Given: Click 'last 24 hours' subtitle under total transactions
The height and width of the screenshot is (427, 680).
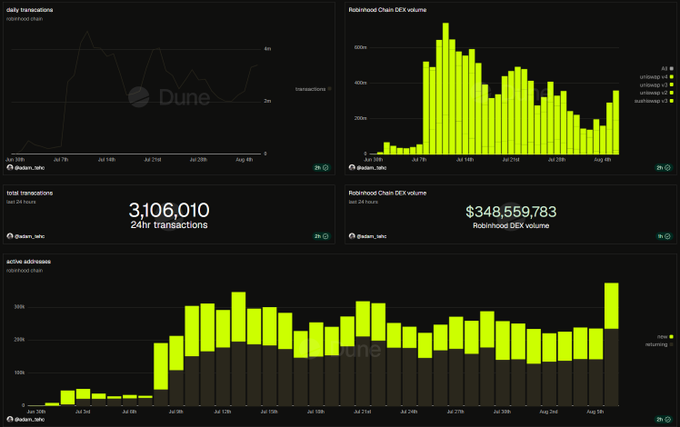Looking at the screenshot, I should point(21,202).
